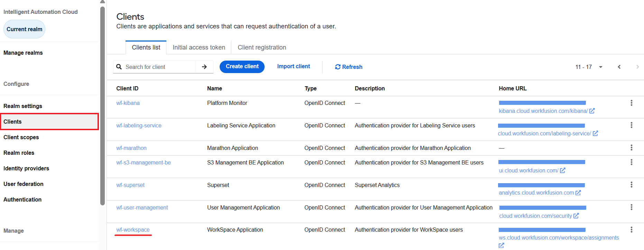644x250 pixels.
Task: Open Manage realms in sidebar
Action: [23, 53]
